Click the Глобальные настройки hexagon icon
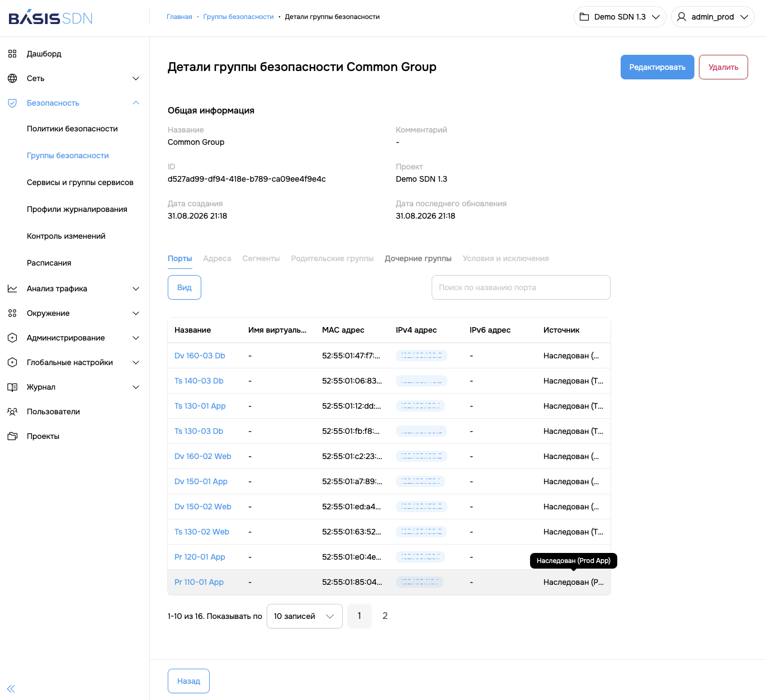766x700 pixels. click(12, 362)
